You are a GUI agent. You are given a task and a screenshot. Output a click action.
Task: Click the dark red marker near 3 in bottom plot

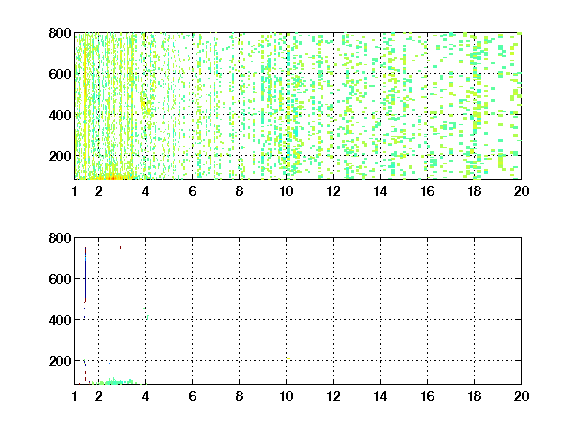[120, 248]
